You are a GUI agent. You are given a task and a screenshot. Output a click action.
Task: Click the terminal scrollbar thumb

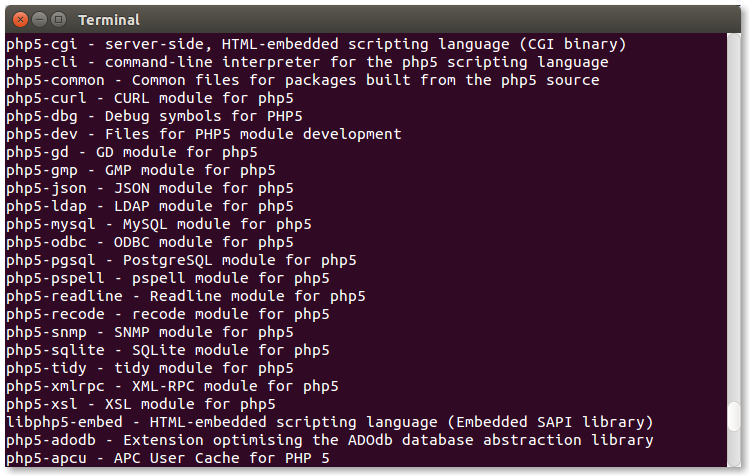click(x=734, y=416)
